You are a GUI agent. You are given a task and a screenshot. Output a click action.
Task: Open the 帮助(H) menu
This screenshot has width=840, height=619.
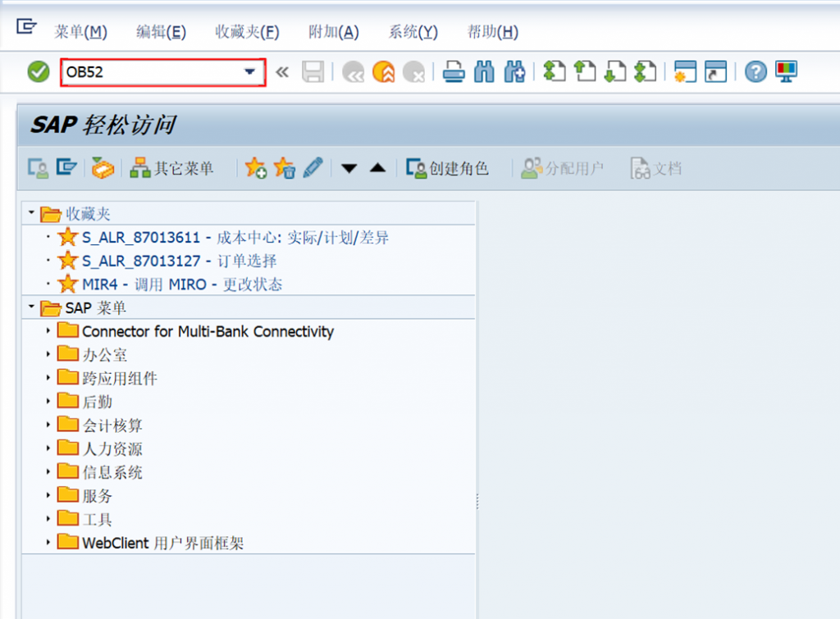tap(493, 32)
